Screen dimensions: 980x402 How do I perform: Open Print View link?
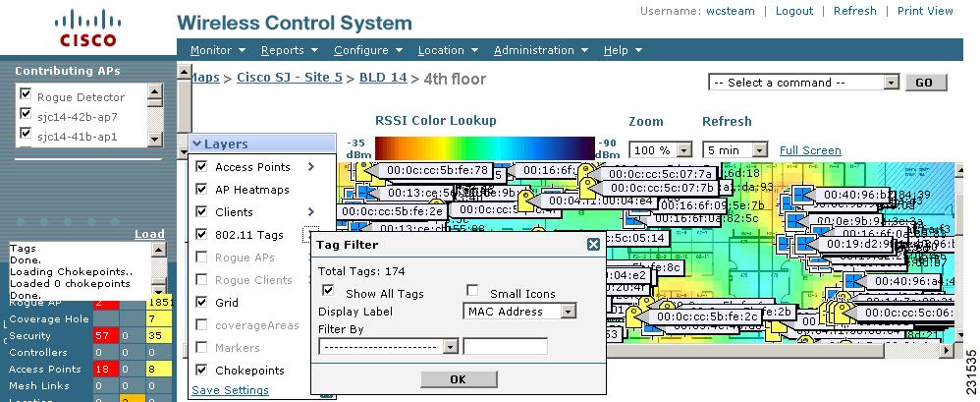(x=925, y=11)
